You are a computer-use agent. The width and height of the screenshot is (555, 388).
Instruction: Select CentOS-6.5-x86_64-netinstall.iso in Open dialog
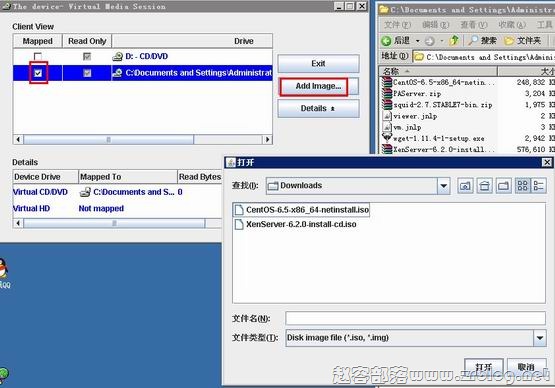302,210
